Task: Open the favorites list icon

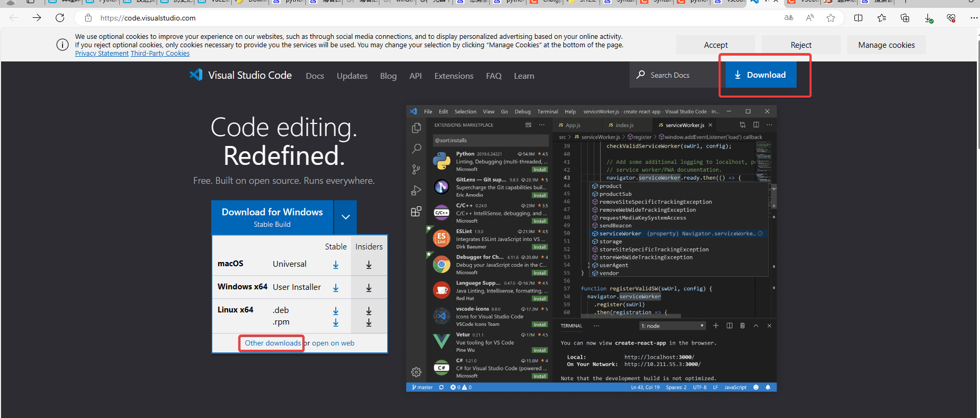Action: click(x=882, y=18)
